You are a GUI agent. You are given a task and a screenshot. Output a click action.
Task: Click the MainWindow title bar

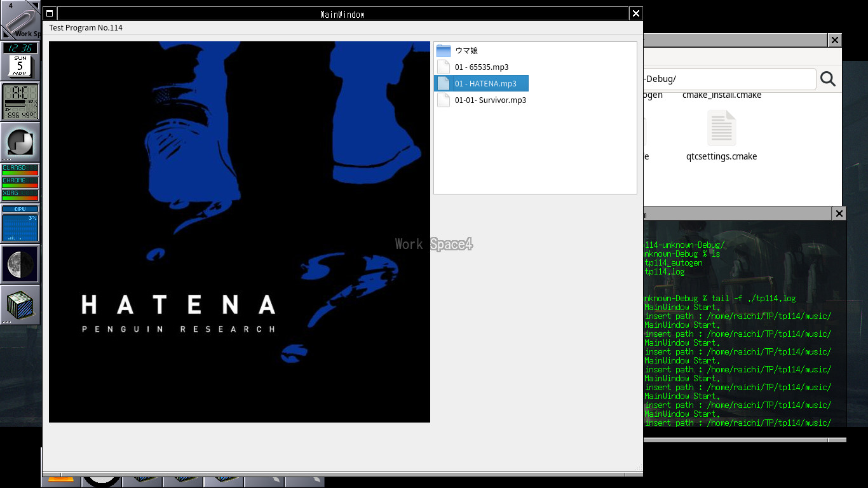tap(342, 13)
